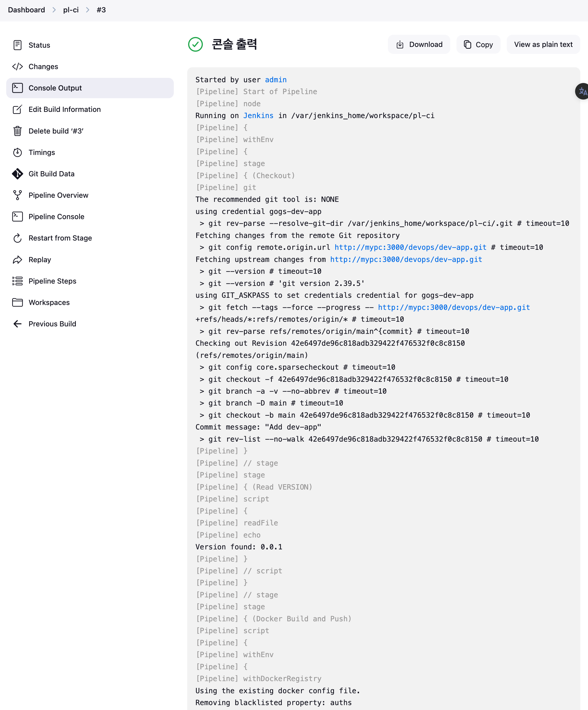Open the Timings stopwatch icon
Image resolution: width=588 pixels, height=710 pixels.
[18, 152]
